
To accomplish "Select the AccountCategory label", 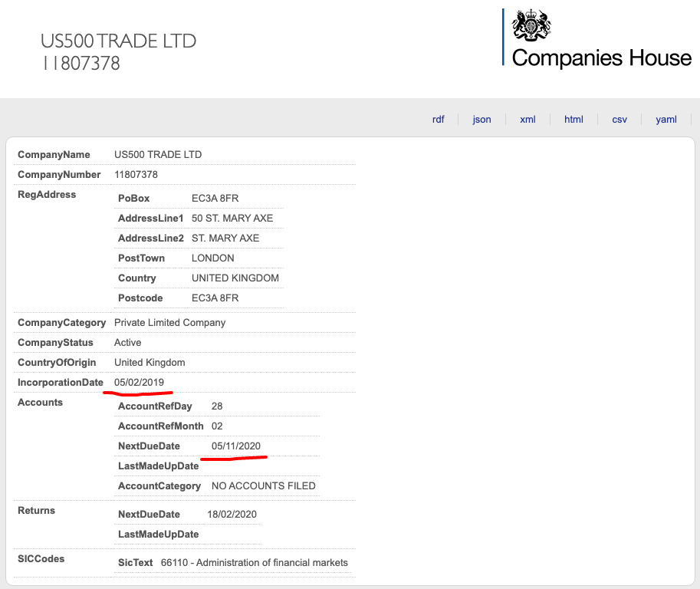I will 159,486.
